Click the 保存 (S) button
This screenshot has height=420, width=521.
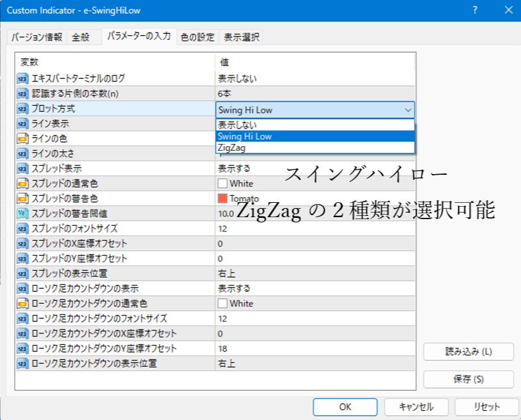pos(468,379)
